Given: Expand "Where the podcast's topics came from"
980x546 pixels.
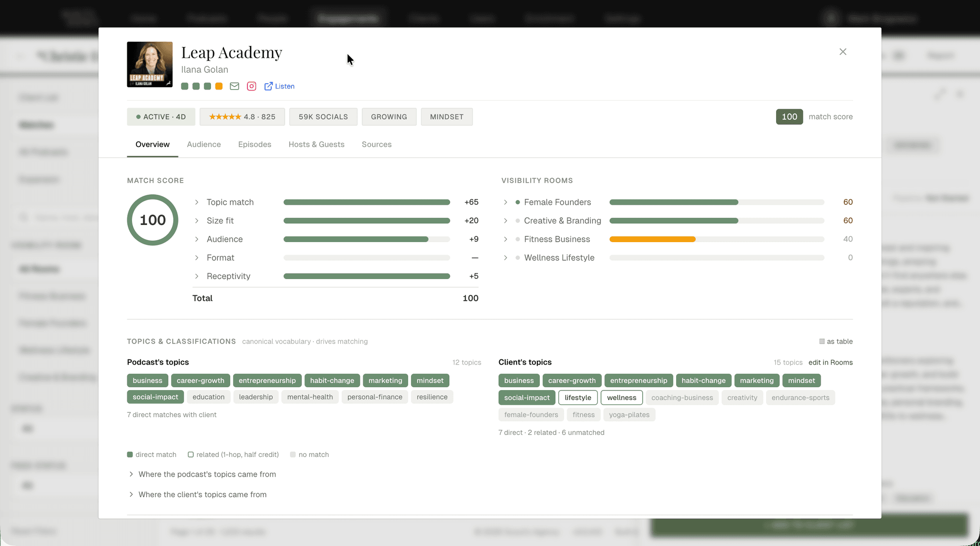Looking at the screenshot, I should point(202,474).
